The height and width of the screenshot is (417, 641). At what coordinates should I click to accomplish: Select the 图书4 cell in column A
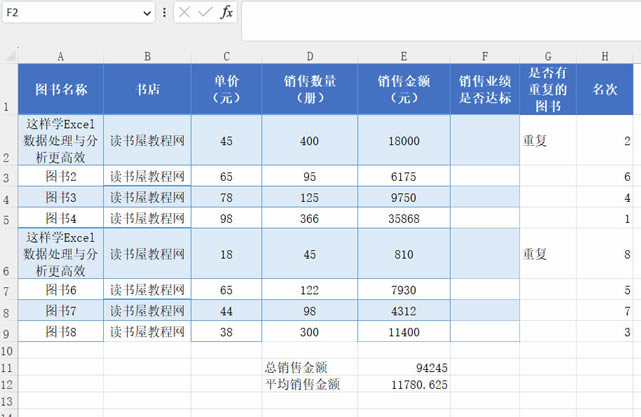point(61,218)
